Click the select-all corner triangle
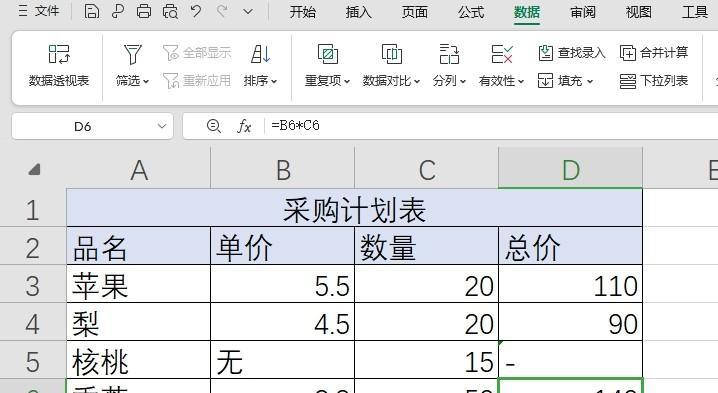Screen dimensions: 718x393 (33, 169)
